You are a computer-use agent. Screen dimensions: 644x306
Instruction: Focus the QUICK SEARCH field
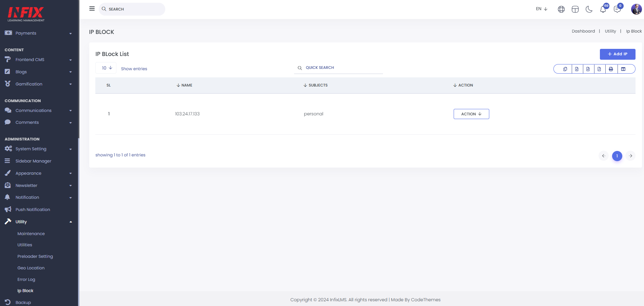[x=338, y=68]
